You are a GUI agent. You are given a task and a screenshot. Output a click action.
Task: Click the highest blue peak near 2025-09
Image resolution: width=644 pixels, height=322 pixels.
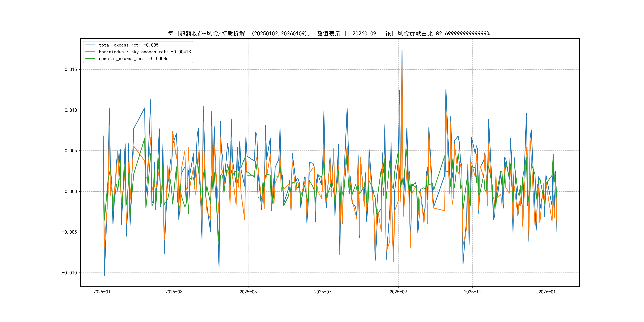coord(402,50)
